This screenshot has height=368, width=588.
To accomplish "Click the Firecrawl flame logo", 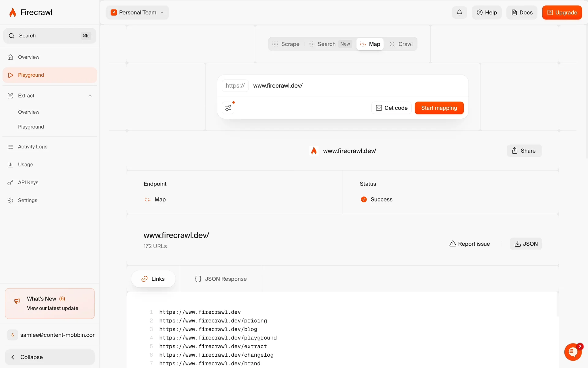I will (13, 13).
